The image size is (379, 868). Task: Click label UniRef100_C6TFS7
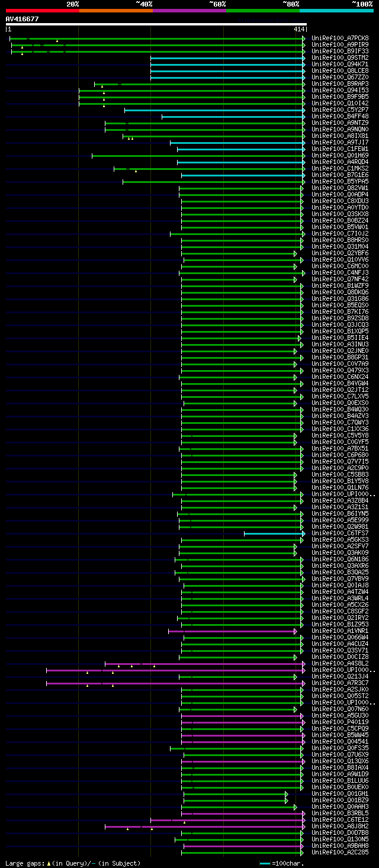(x=340, y=533)
